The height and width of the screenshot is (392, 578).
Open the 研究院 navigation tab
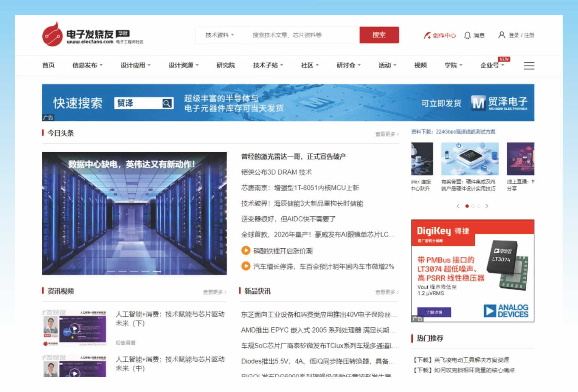226,65
